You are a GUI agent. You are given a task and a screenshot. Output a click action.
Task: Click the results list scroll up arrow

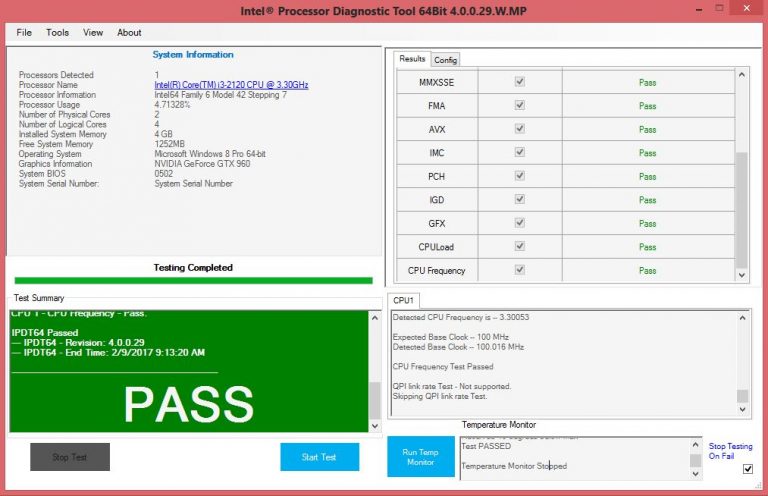click(742, 74)
